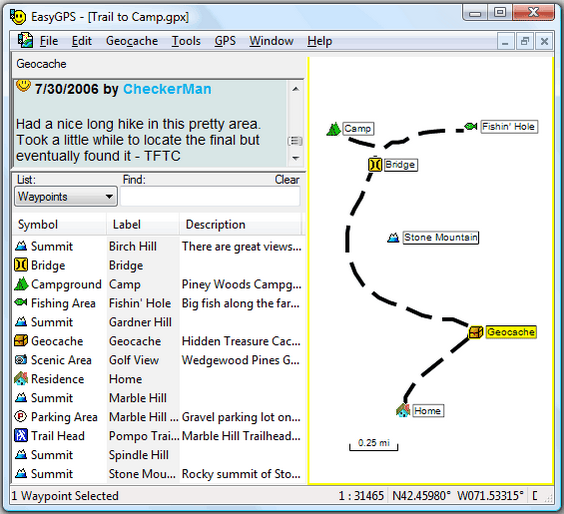Click the Scenic Area camera icon in list

[21, 359]
